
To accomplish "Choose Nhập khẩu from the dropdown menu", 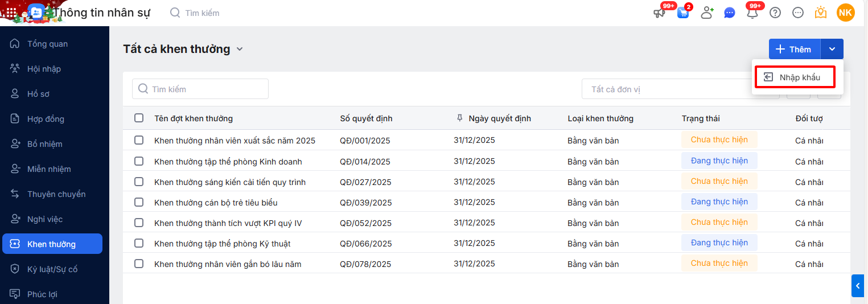I will (795, 77).
